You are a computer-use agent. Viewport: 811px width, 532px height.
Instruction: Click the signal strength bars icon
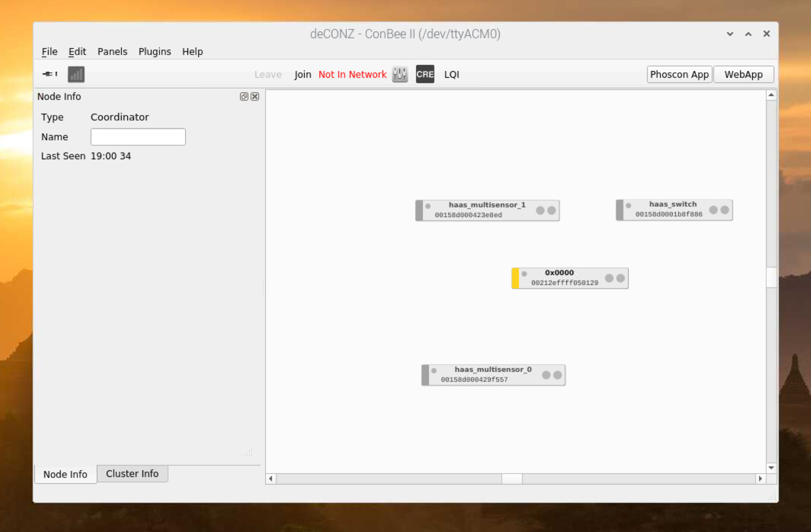[x=76, y=74]
